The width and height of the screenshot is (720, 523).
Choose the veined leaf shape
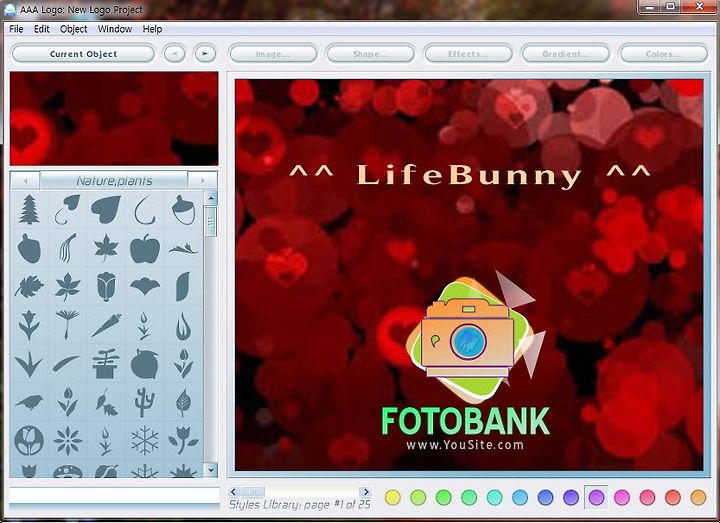coord(183,402)
